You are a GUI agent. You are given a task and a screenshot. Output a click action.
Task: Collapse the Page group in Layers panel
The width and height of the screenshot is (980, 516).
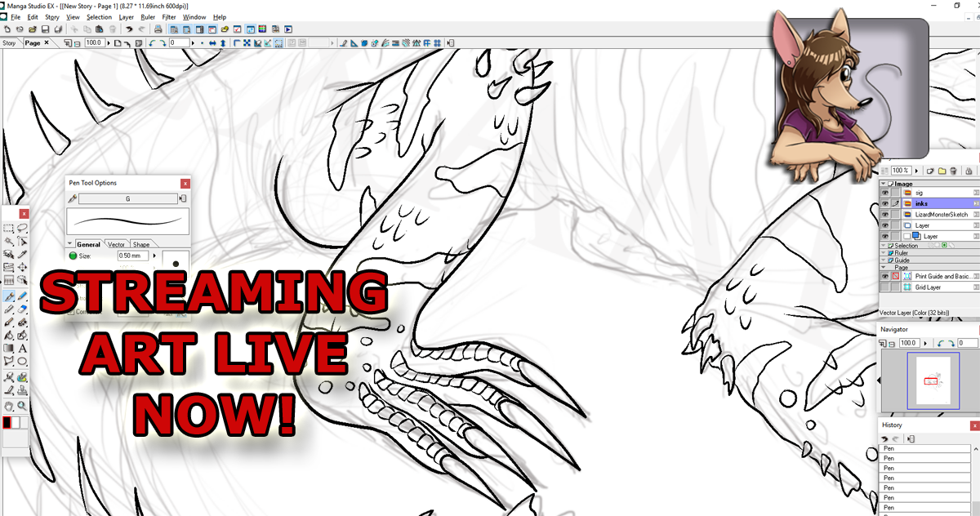pyautogui.click(x=883, y=267)
